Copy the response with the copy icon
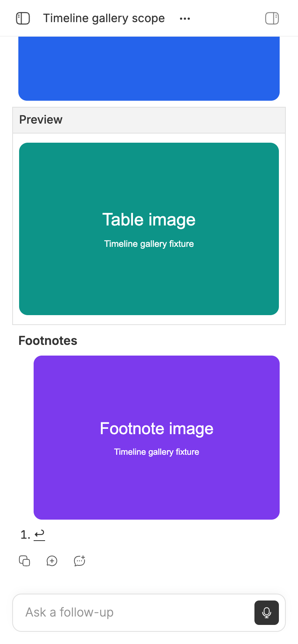This screenshot has width=298, height=644. tap(24, 561)
